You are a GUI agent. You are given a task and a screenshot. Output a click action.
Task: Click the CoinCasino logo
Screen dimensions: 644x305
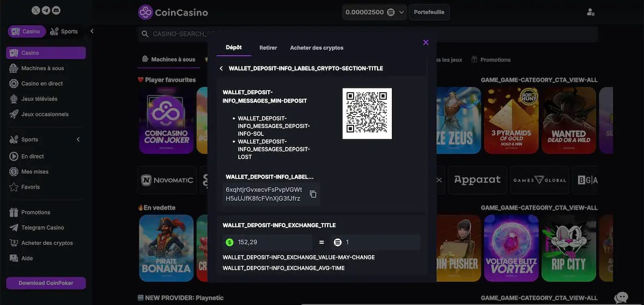(x=173, y=12)
